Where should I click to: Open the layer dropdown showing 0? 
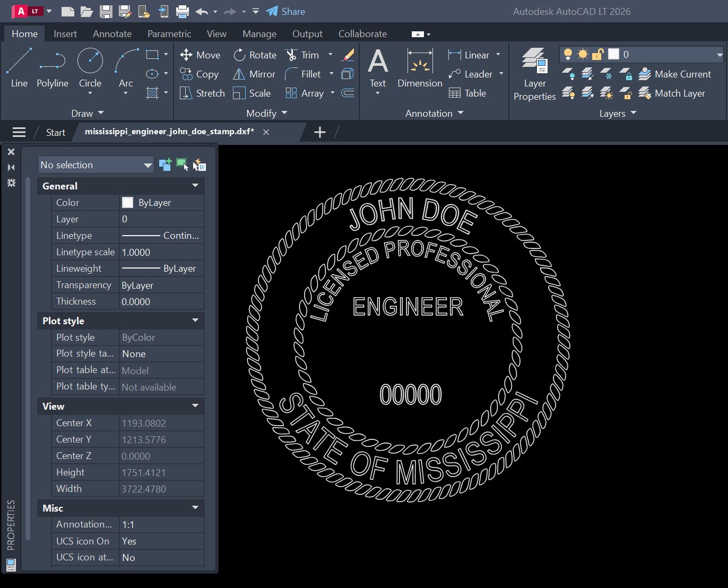642,54
